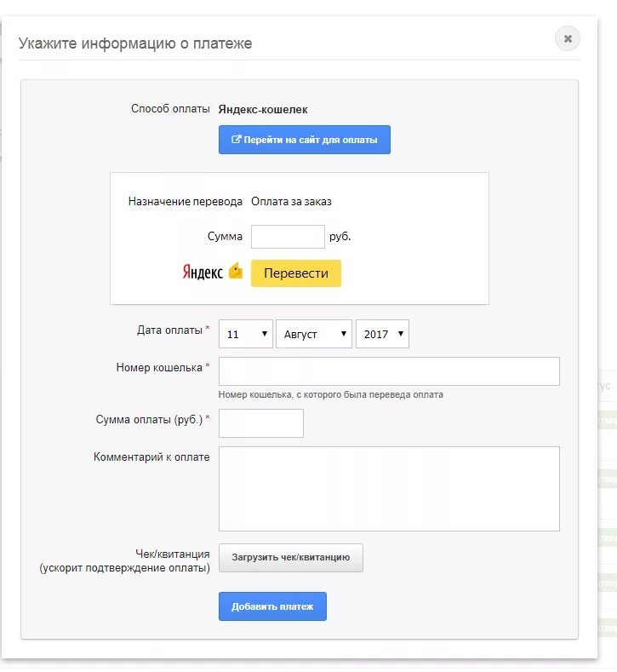Viewport: 617px width, 672px height.
Task: Click the 'Комментарий к оплате' label
Action: [151, 457]
